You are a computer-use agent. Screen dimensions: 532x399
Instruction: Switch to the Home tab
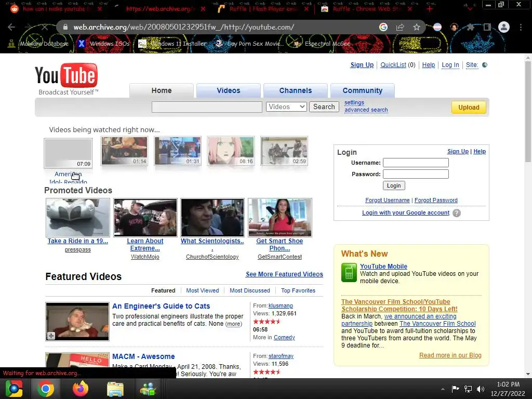tap(162, 90)
